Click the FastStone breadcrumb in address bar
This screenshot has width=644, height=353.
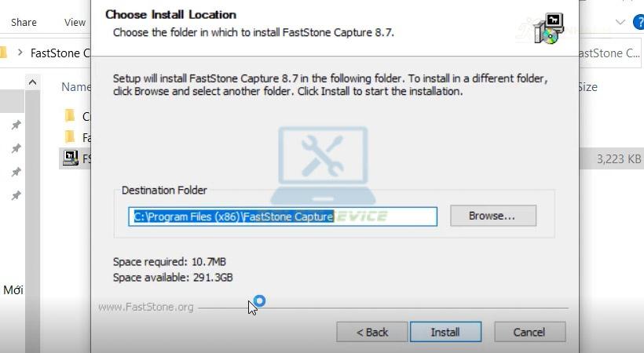coord(60,53)
